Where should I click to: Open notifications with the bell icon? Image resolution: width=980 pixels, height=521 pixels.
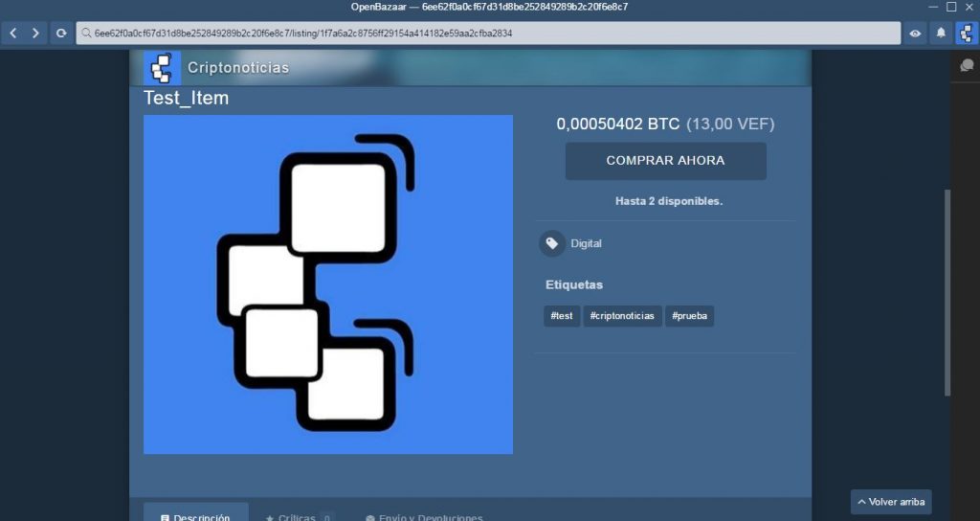(941, 34)
